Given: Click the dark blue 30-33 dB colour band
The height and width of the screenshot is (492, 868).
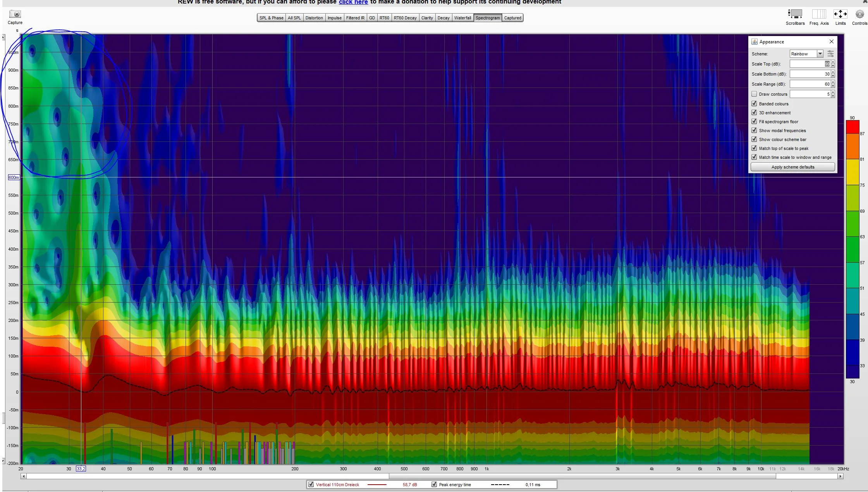Looking at the screenshot, I should [853, 372].
